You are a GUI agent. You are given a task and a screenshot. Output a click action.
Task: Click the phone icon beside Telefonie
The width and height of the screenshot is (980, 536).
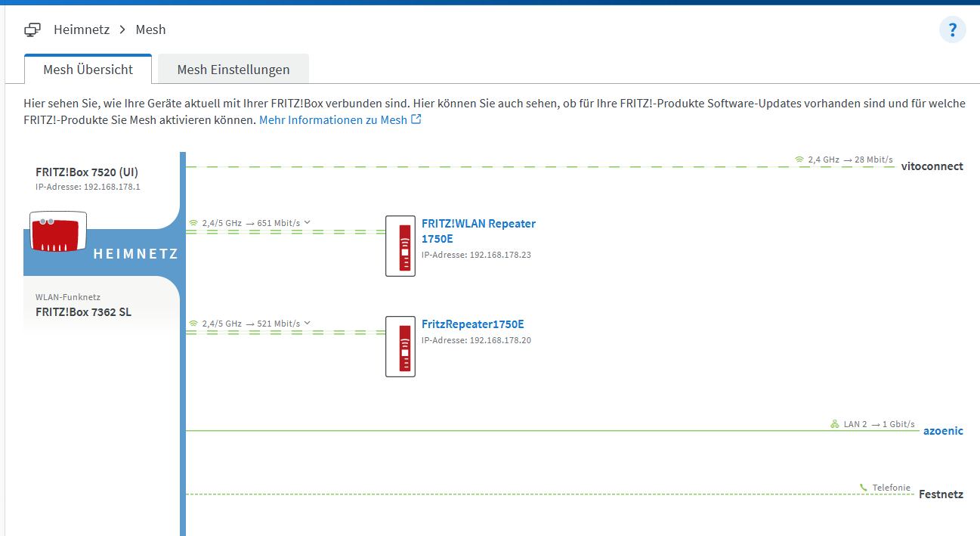[x=864, y=488]
